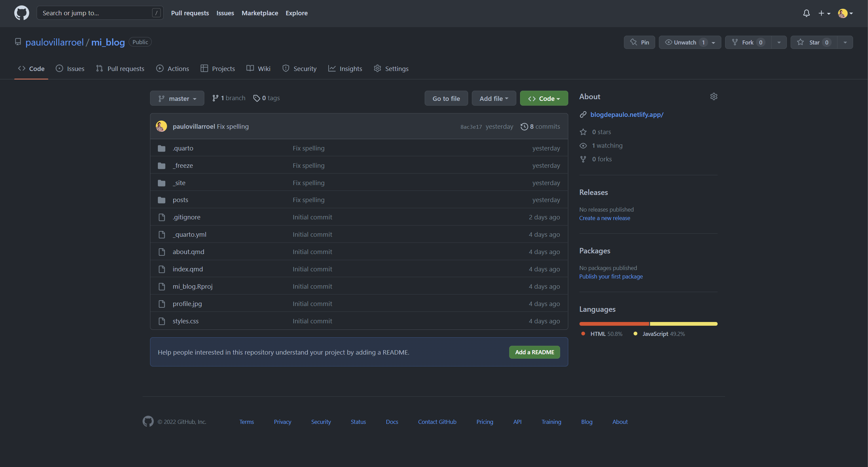
Task: Click the About settings gear icon
Action: (x=714, y=96)
